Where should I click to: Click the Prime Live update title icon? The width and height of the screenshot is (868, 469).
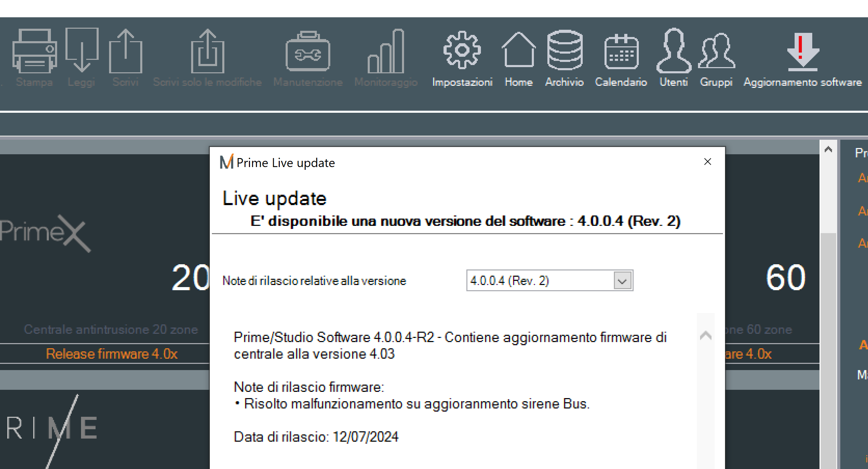tap(227, 162)
